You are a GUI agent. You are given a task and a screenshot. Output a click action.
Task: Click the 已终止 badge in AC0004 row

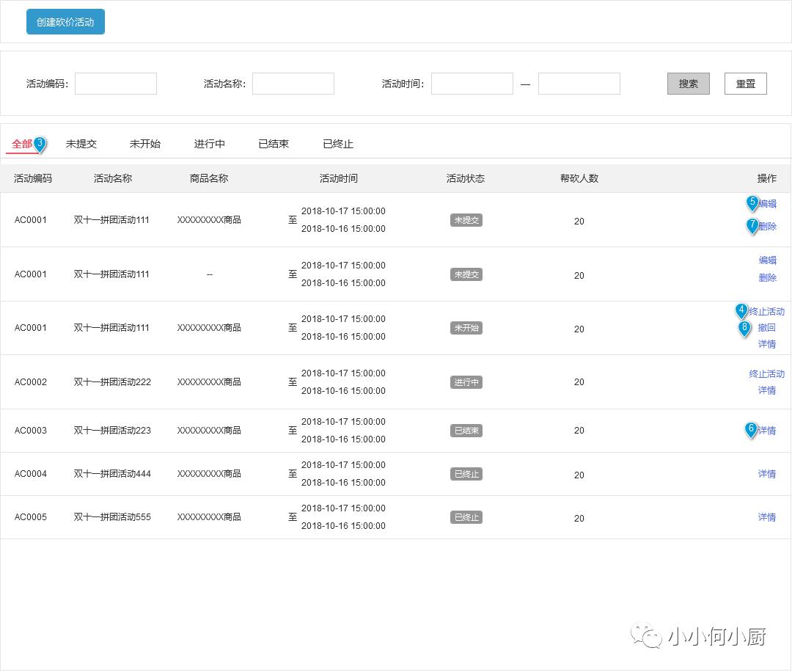click(x=466, y=474)
